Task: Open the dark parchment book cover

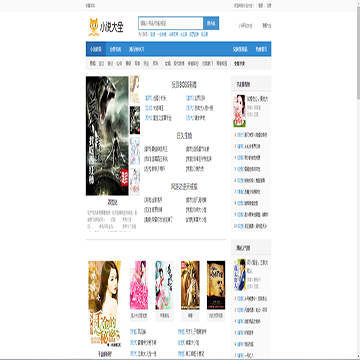Action: [216, 285]
